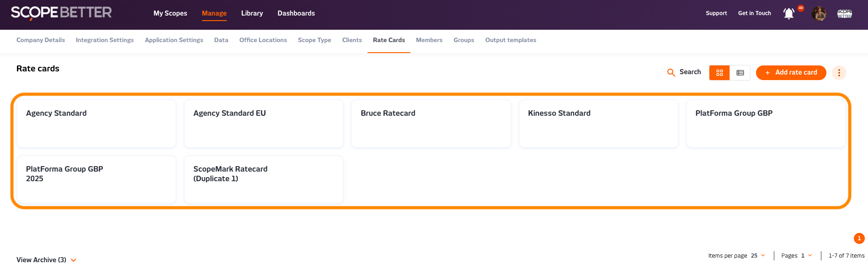Switch to list table view
This screenshot has height=275, width=868.
[x=740, y=73]
